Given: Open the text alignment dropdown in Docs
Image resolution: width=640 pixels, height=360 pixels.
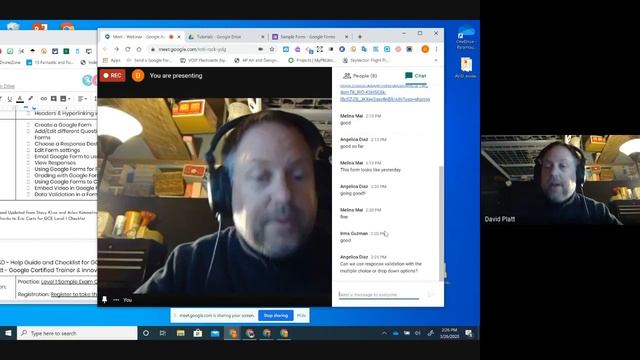Looking at the screenshot, I should tap(82, 99).
